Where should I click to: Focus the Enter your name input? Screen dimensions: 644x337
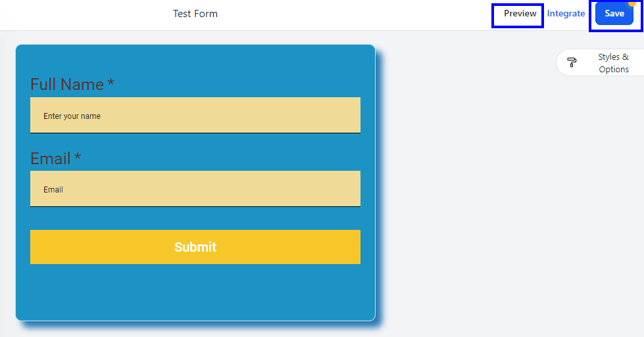[195, 115]
